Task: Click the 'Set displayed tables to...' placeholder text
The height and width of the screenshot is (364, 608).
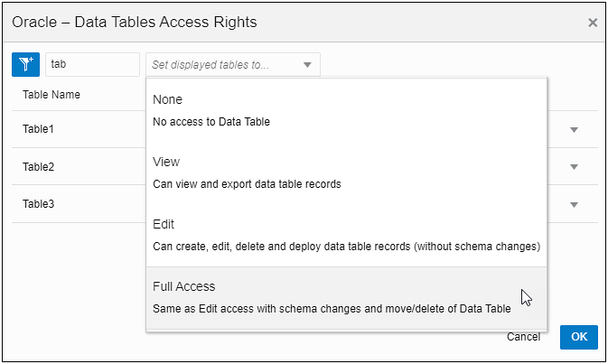Action: coord(222,65)
